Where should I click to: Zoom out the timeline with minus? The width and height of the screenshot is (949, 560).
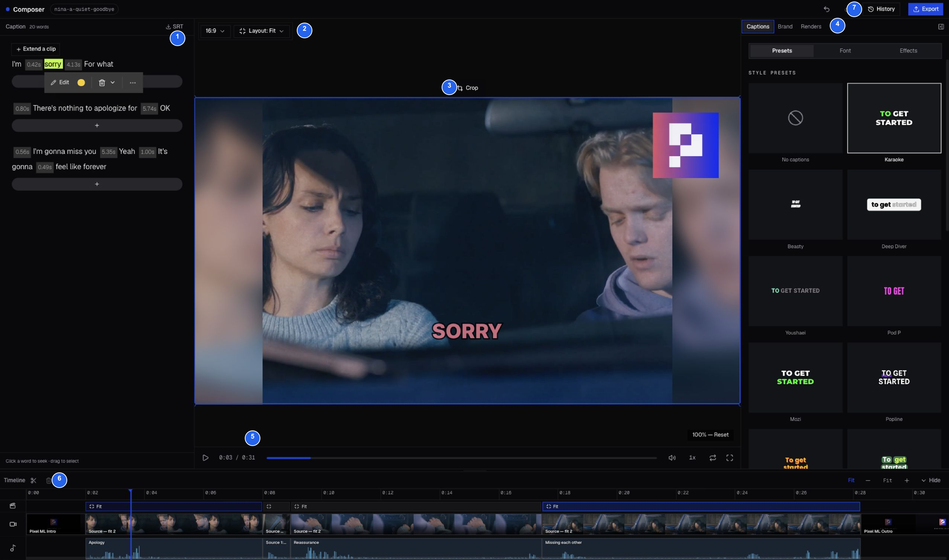click(x=868, y=481)
